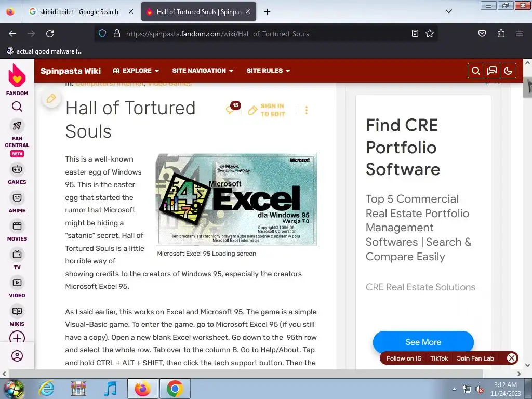Switch to Chrome in the taskbar
The width and height of the screenshot is (532, 399).
coord(175,389)
